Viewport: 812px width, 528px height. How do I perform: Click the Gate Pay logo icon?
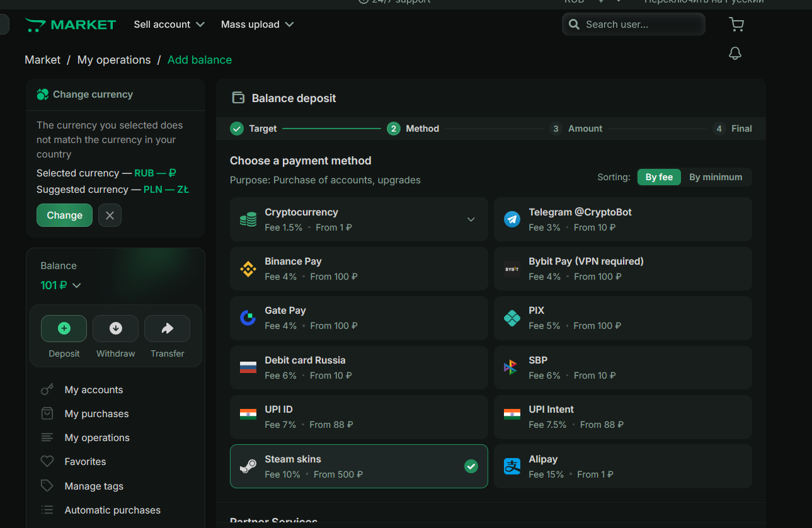pos(248,318)
